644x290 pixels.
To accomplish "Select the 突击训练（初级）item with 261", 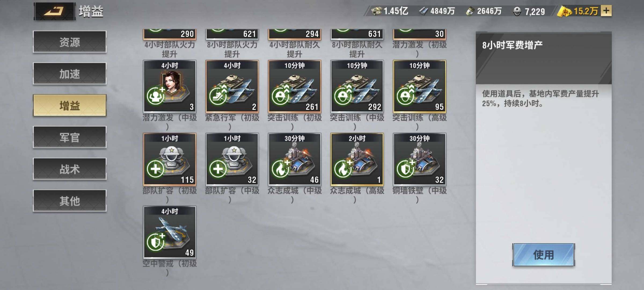I will (x=295, y=86).
